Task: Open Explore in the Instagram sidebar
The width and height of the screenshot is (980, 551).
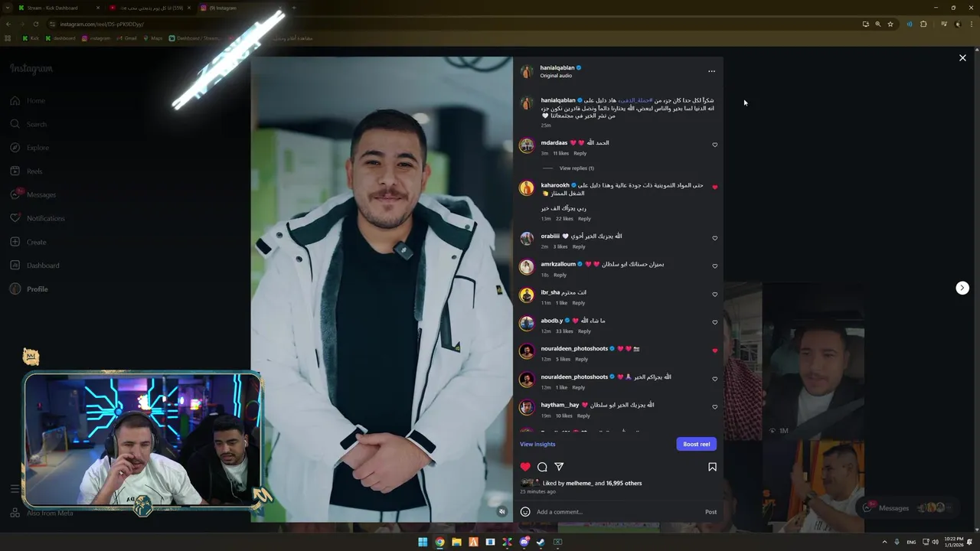Action: (x=30, y=148)
